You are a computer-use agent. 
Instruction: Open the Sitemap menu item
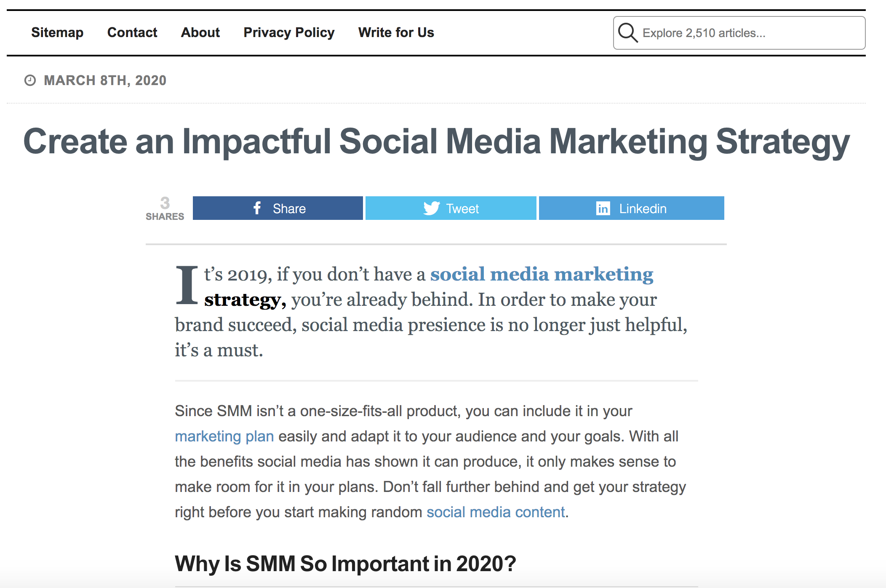[x=57, y=32]
